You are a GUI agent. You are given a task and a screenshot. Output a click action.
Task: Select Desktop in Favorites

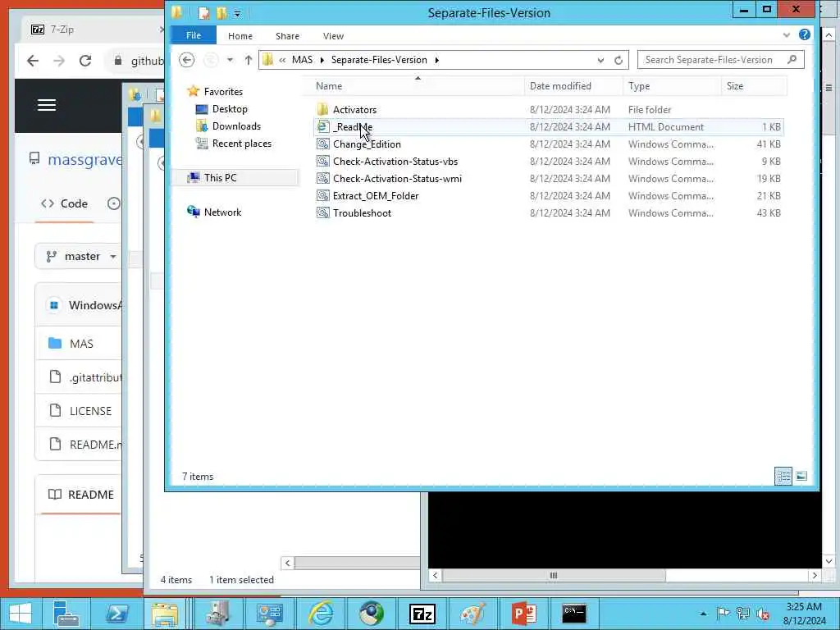click(x=230, y=109)
